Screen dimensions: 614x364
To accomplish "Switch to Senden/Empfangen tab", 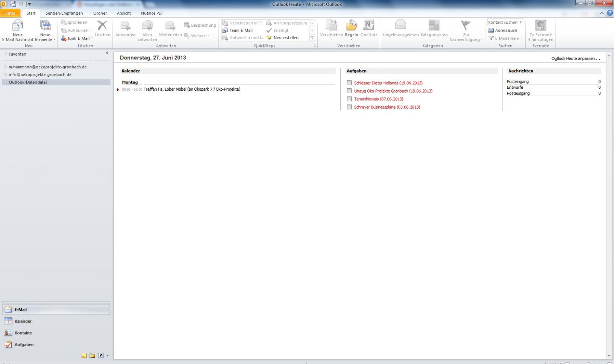I will point(64,13).
